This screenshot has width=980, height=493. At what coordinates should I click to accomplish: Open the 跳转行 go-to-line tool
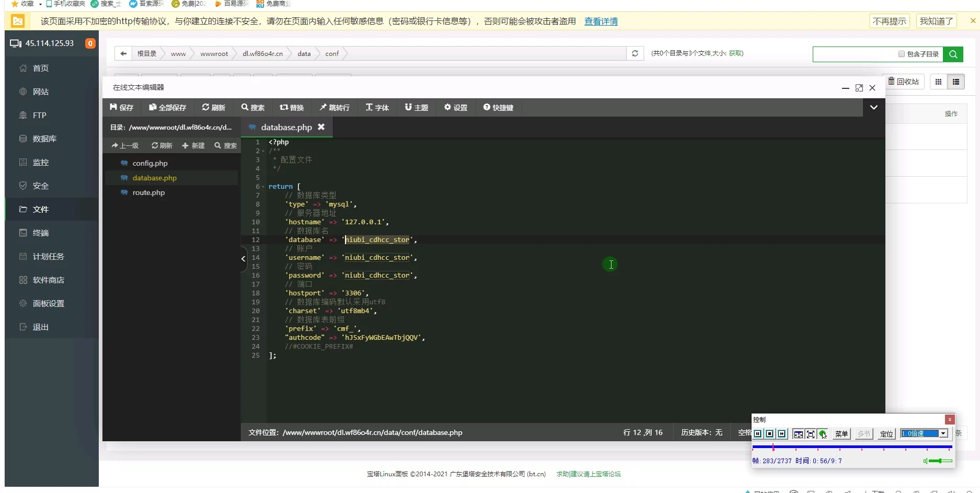pyautogui.click(x=335, y=107)
